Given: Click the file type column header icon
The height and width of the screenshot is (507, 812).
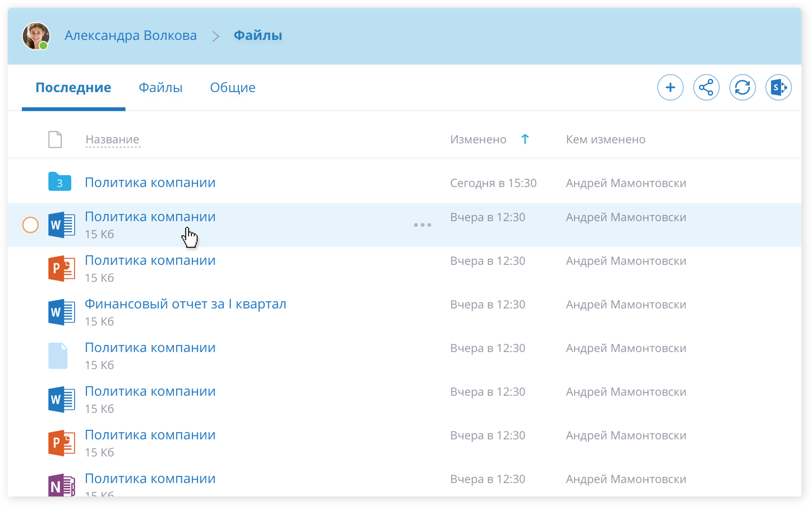Looking at the screenshot, I should [x=55, y=139].
